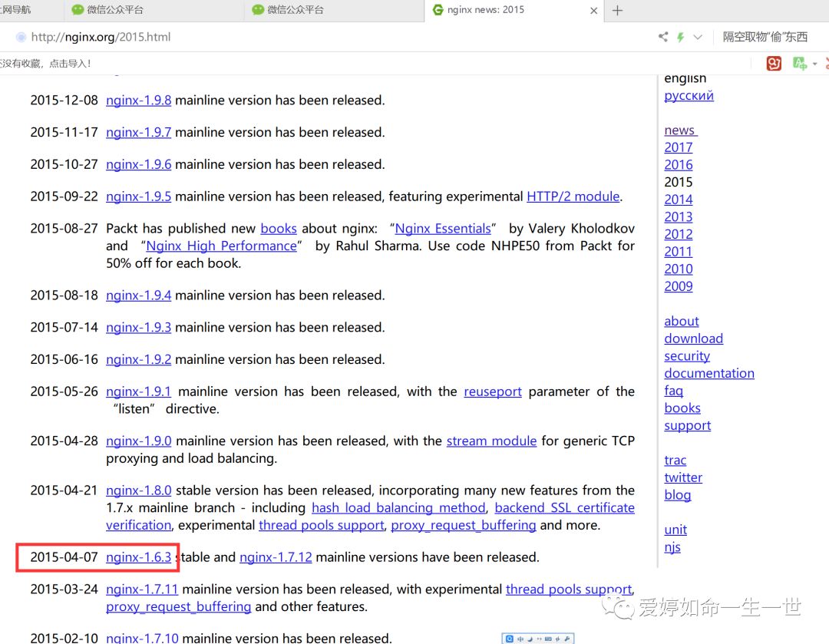The height and width of the screenshot is (644, 829).
Task: Switch to second 微信公众平台 tab
Action: (334, 10)
